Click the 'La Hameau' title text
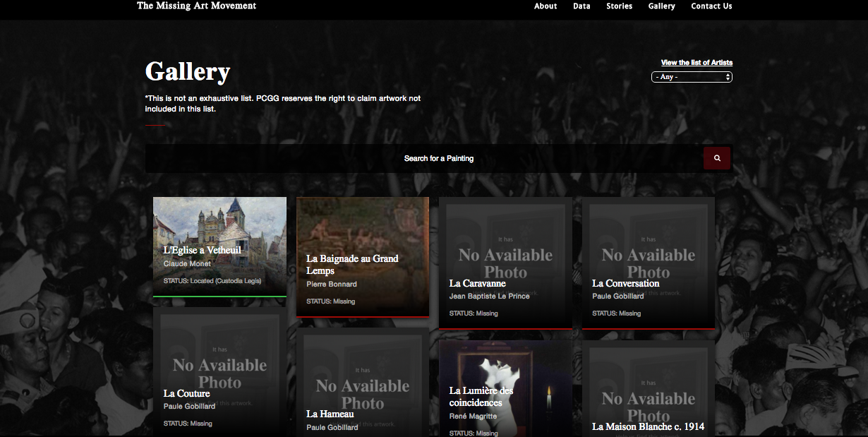This screenshot has height=437, width=868. [x=330, y=414]
